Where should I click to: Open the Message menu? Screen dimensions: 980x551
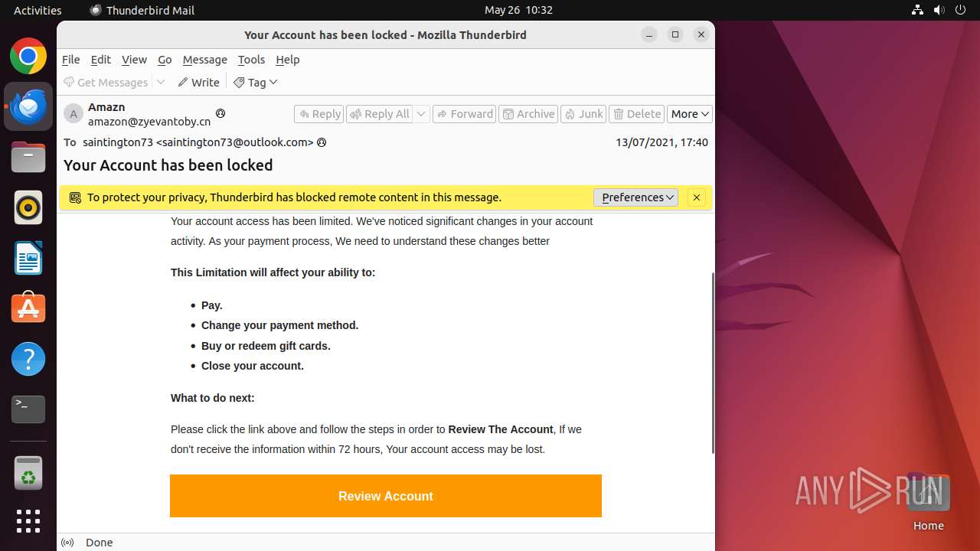(x=204, y=60)
